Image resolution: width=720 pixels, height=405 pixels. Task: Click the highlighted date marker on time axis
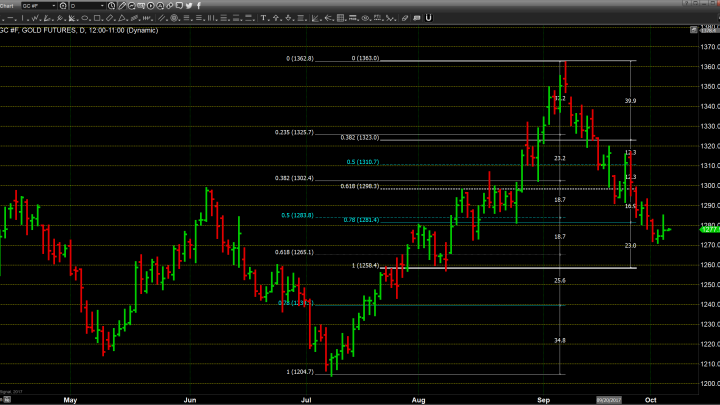point(609,400)
